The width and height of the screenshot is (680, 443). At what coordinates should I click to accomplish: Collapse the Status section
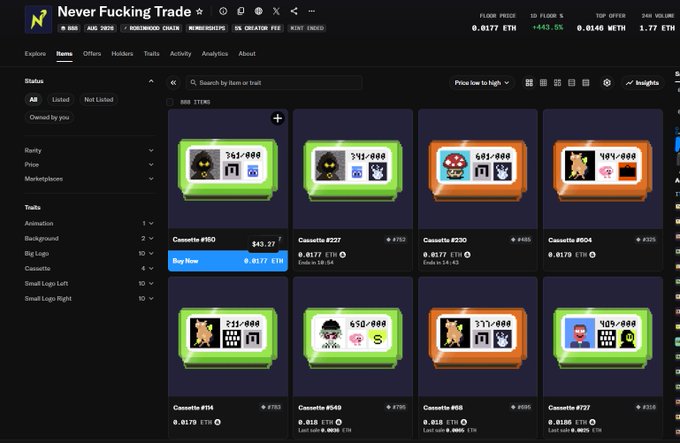(150, 81)
